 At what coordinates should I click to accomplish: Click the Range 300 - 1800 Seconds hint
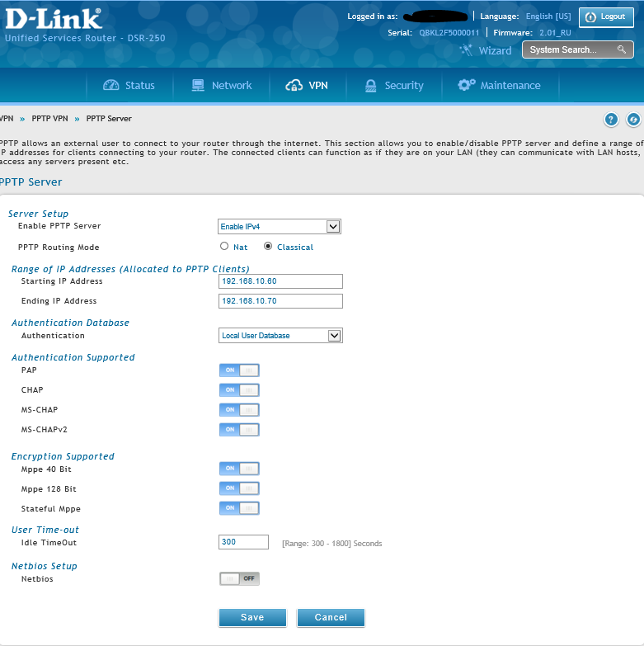(331, 544)
